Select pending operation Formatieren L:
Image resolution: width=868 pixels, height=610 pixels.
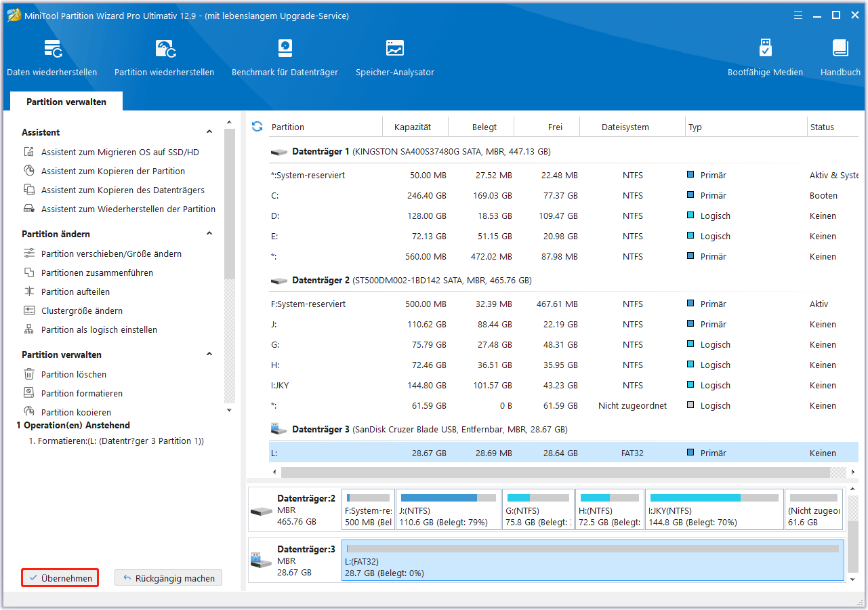(116, 441)
